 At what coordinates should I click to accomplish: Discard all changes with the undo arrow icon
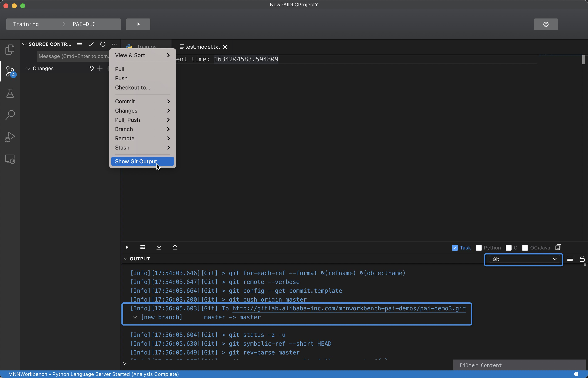point(91,68)
